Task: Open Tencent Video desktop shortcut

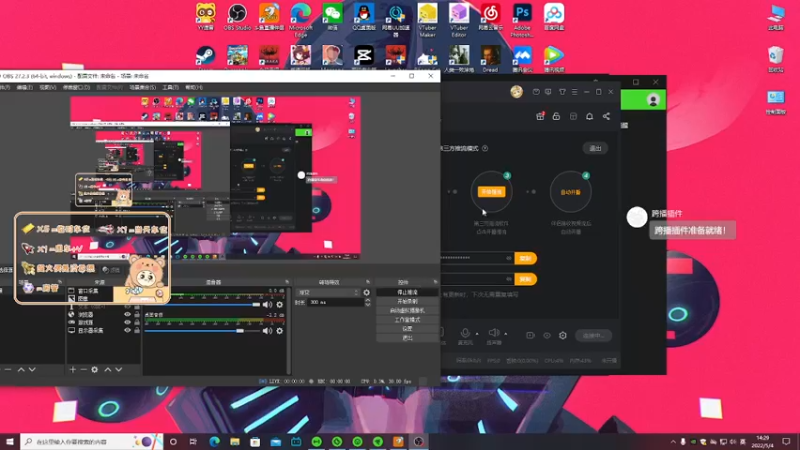Action: pyautogui.click(x=554, y=58)
